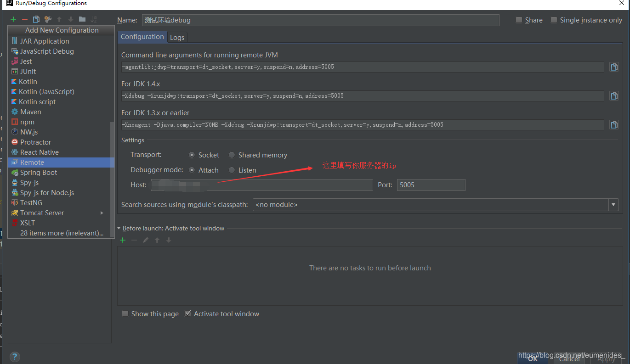Copy the JDK 1.3.x or earlier arguments
Image resolution: width=630 pixels, height=364 pixels.
click(x=614, y=125)
